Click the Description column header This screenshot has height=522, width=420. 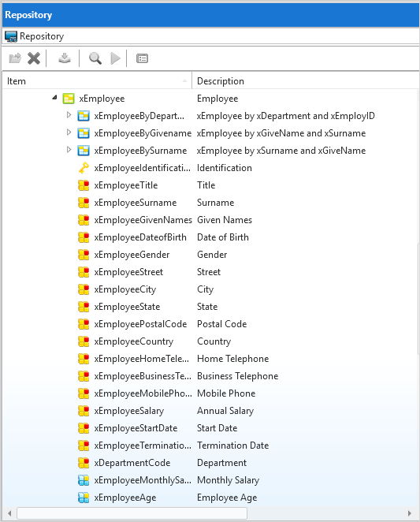click(305, 81)
